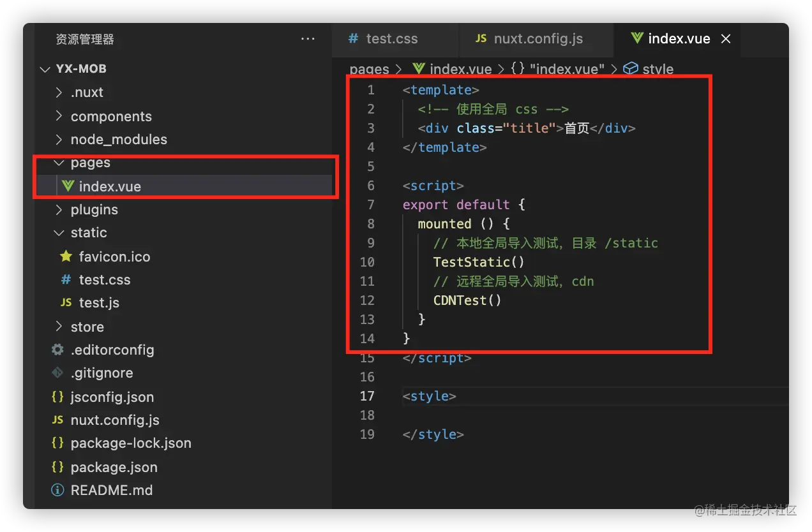Open nuxt.config.js in the explorer tree
812x532 pixels.
[x=115, y=420]
